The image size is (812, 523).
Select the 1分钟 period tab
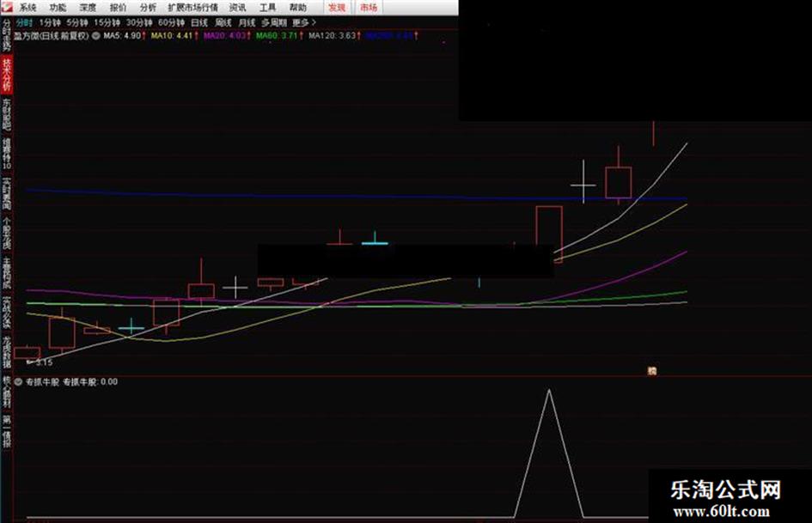(50, 23)
